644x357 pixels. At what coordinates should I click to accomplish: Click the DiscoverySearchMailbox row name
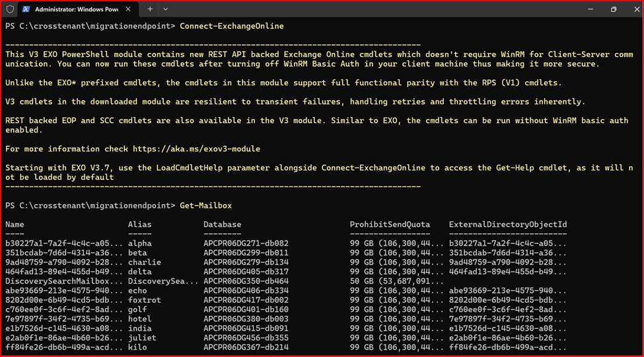(x=63, y=280)
